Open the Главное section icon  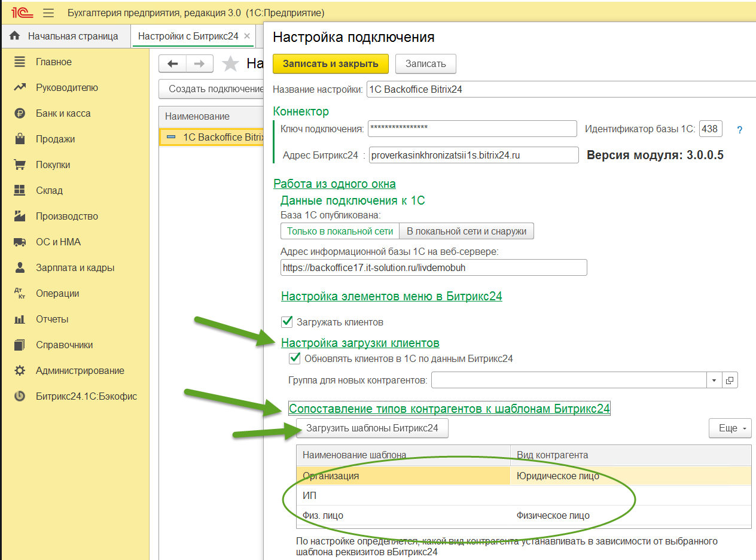(20, 62)
